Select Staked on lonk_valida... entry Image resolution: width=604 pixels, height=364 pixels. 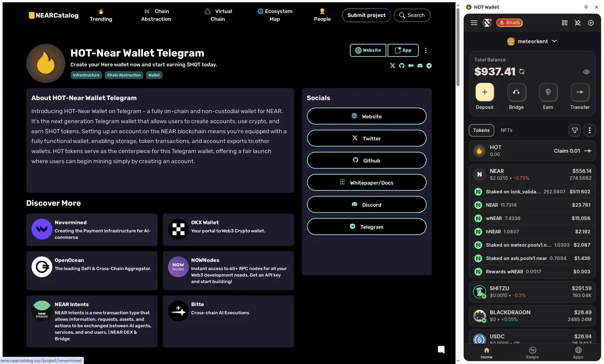pos(533,192)
